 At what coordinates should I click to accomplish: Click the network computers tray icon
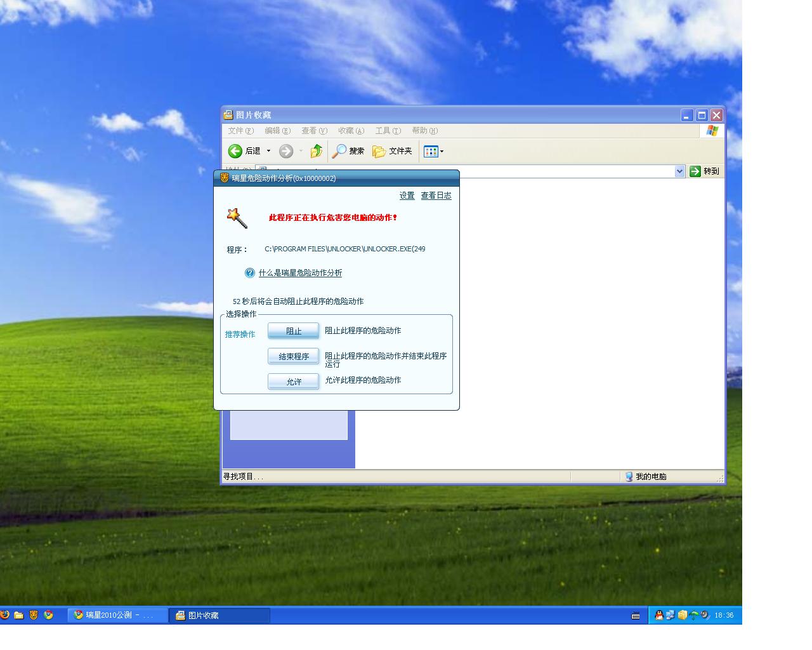[x=670, y=615]
